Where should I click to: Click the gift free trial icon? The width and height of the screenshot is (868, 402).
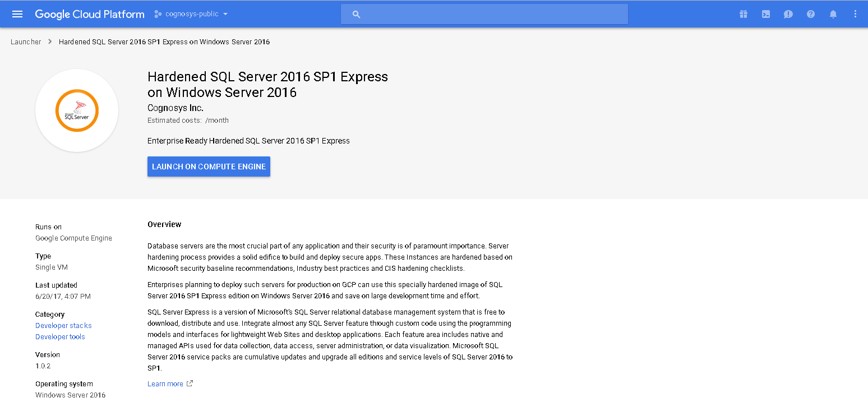(744, 14)
